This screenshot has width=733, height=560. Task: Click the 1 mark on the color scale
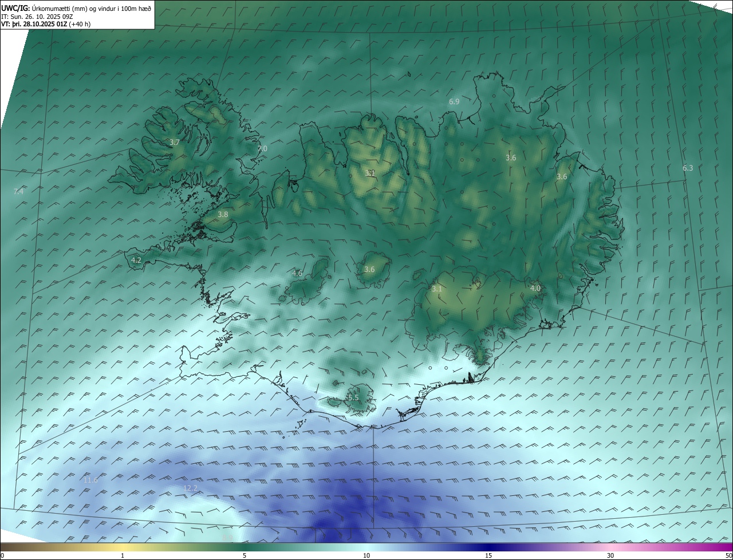[123, 555]
